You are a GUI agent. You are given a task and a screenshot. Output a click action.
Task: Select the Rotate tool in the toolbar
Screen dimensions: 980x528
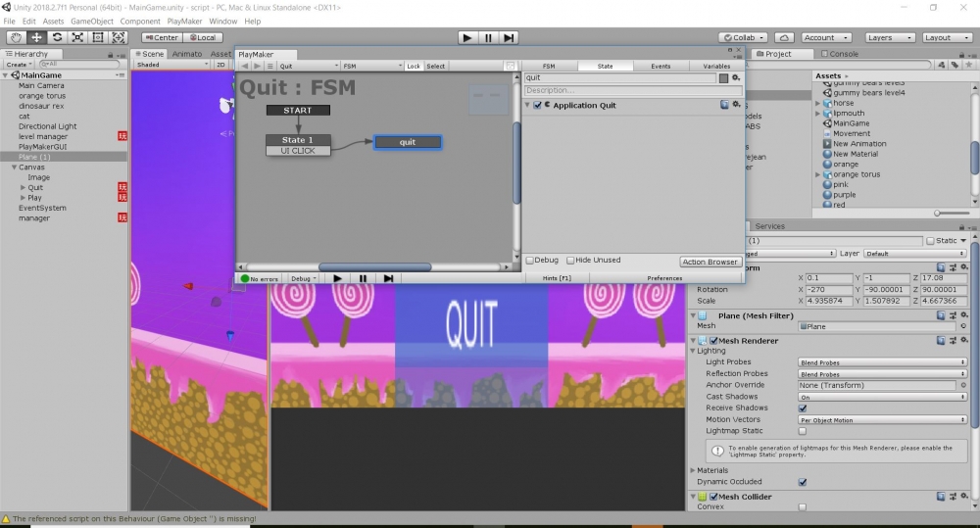coord(57,37)
